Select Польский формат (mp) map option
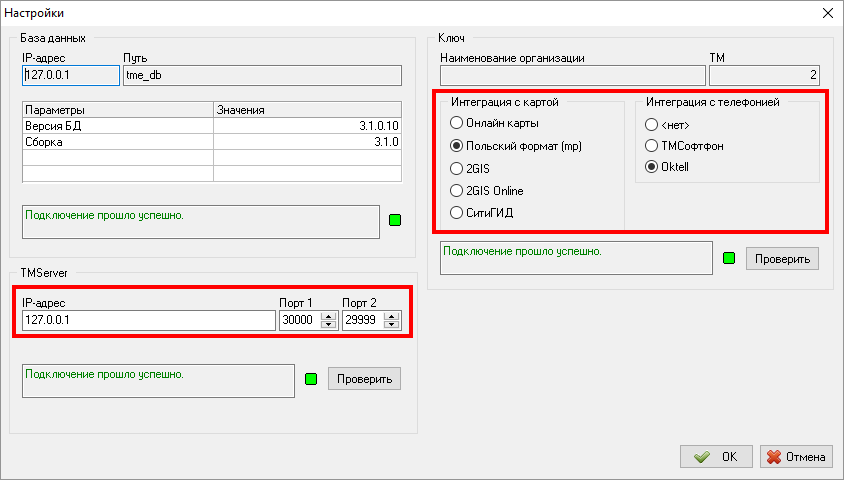 click(x=457, y=146)
